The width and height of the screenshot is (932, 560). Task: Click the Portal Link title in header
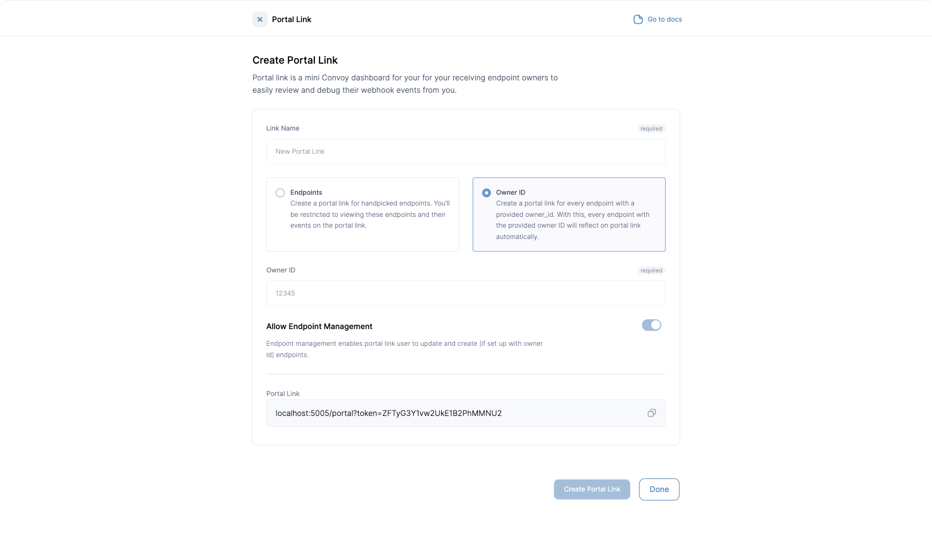[292, 19]
